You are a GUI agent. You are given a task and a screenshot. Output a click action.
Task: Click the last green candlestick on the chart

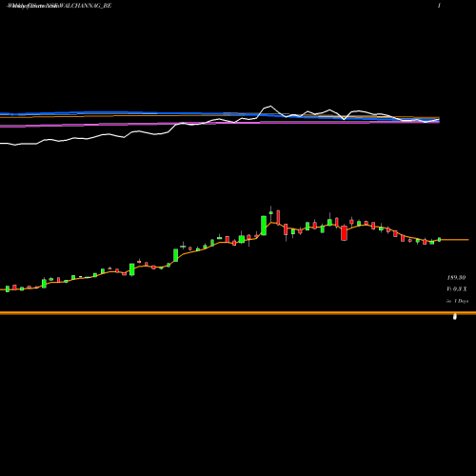tap(440, 239)
